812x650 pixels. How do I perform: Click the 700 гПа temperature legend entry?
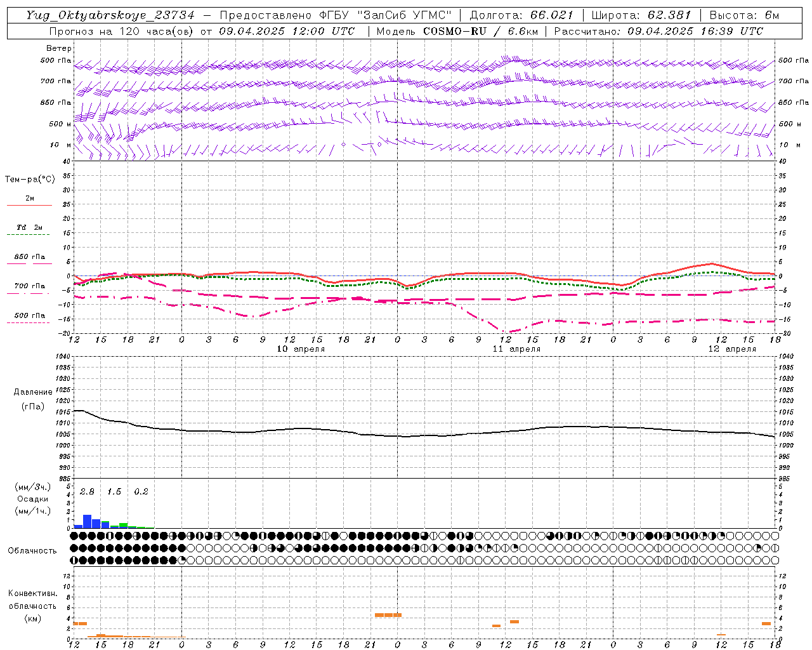click(x=30, y=286)
